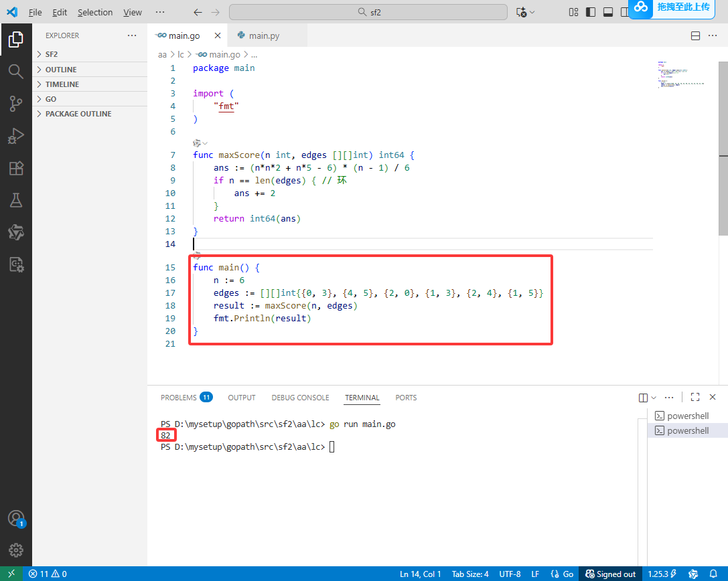Open the Source Control view
Image resolution: width=728 pixels, height=581 pixels.
(x=16, y=104)
